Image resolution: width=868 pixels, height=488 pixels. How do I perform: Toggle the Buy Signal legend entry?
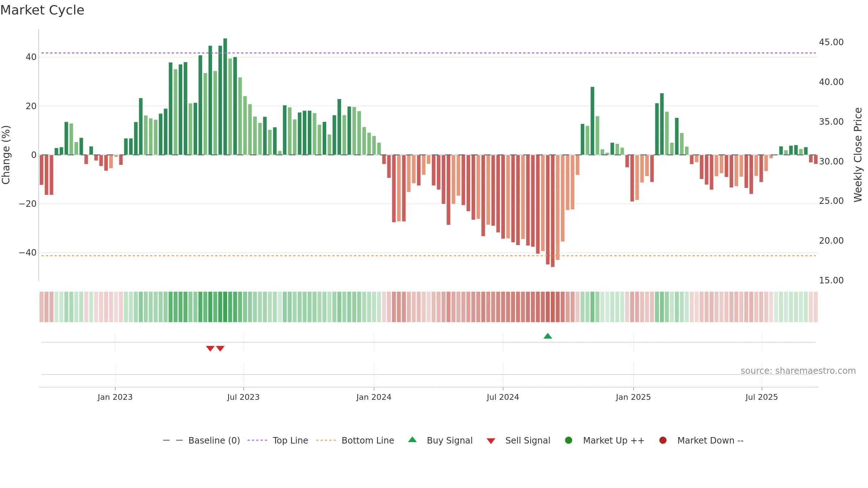(x=440, y=440)
